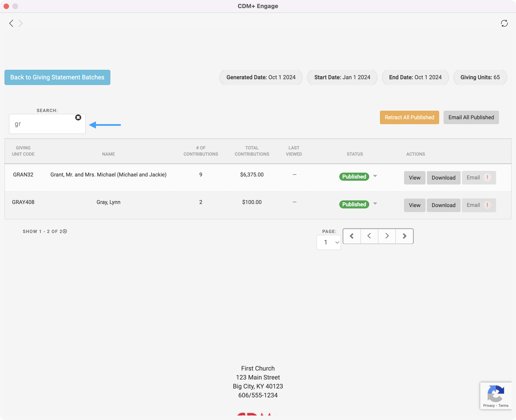Click the reCAPTCHA badge icon
The image size is (516, 420).
click(496, 393)
